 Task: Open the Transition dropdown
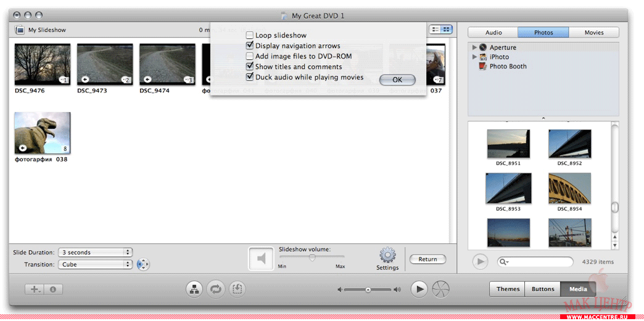coord(95,265)
